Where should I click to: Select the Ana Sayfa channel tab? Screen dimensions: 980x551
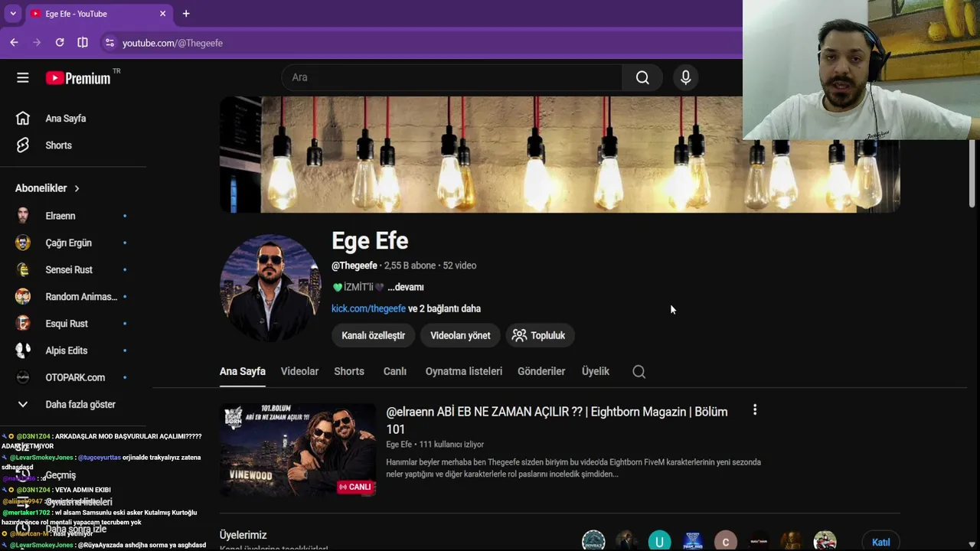click(243, 371)
